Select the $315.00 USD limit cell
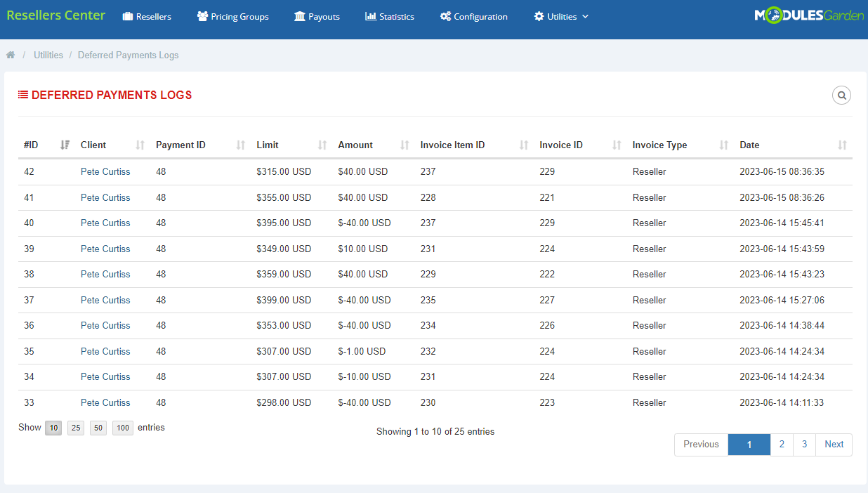 284,171
